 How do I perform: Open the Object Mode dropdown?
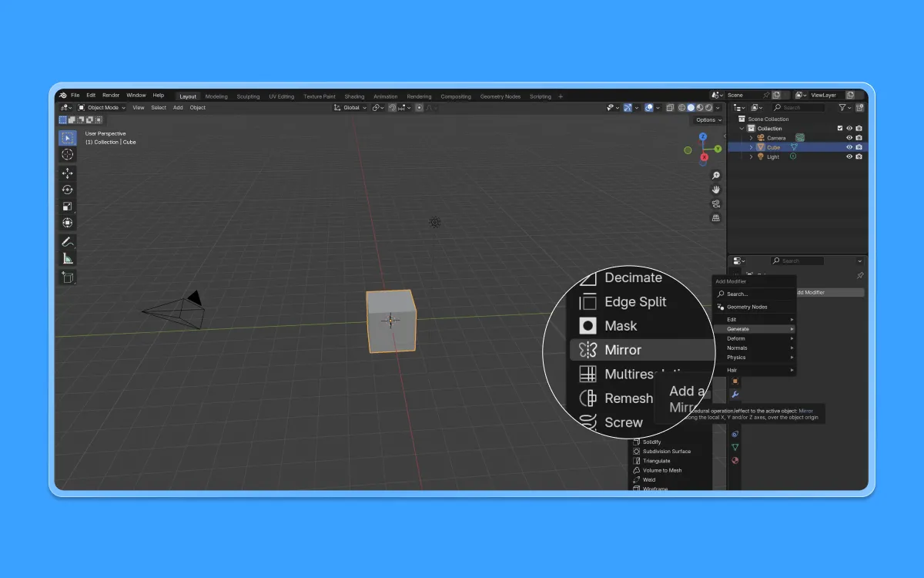(102, 108)
